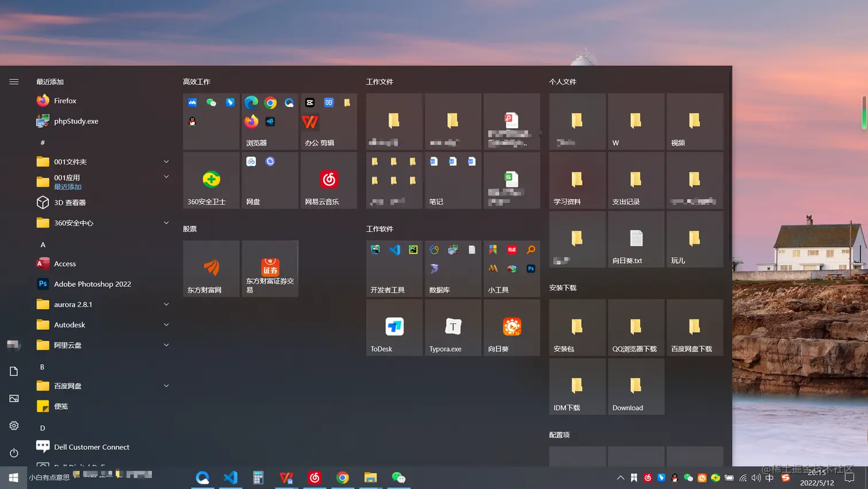Open the 东方财富证券交易 tile
Screen dimensions: 868x489
click(270, 269)
